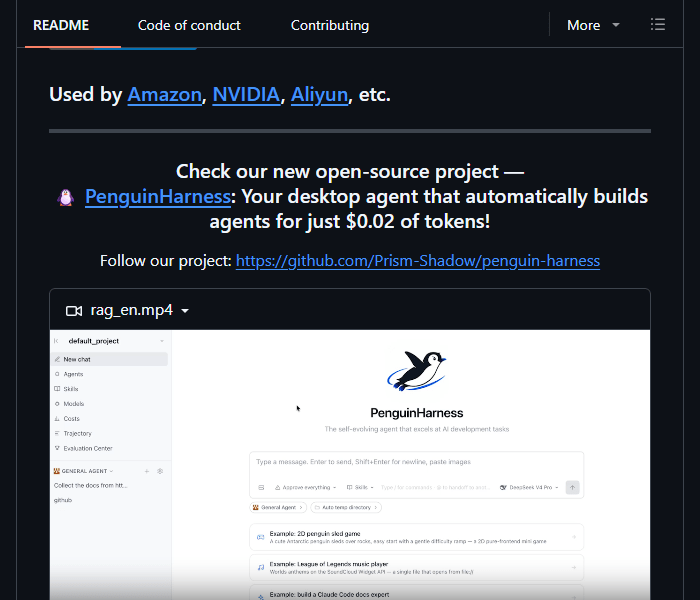Click the Evaluation Center icon in sidebar
This screenshot has height=600, width=700.
point(57,448)
